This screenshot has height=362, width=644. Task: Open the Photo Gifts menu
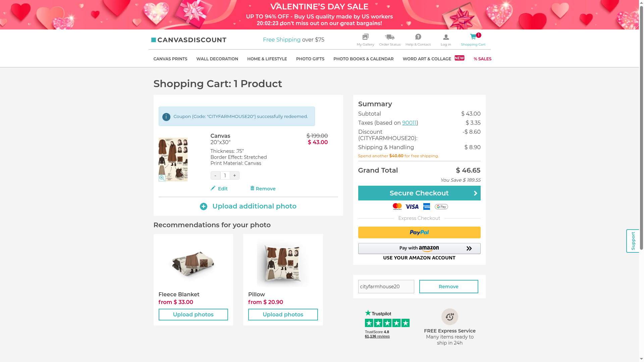(310, 59)
